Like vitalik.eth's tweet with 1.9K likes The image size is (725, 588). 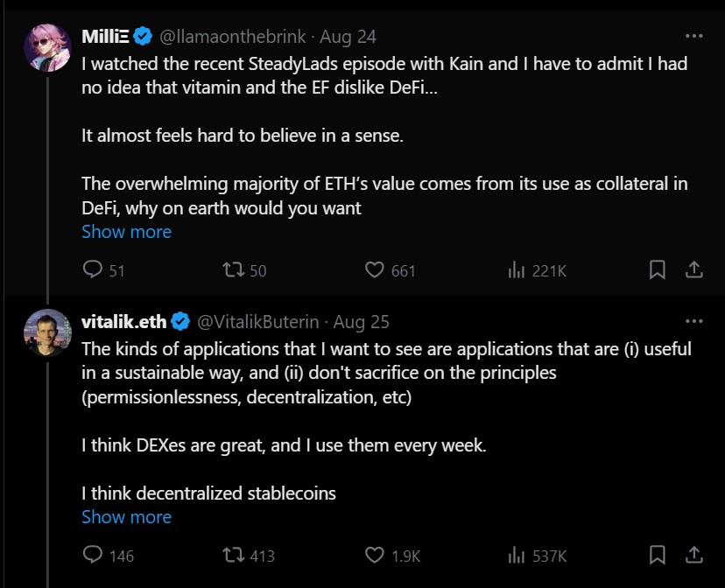pos(376,555)
